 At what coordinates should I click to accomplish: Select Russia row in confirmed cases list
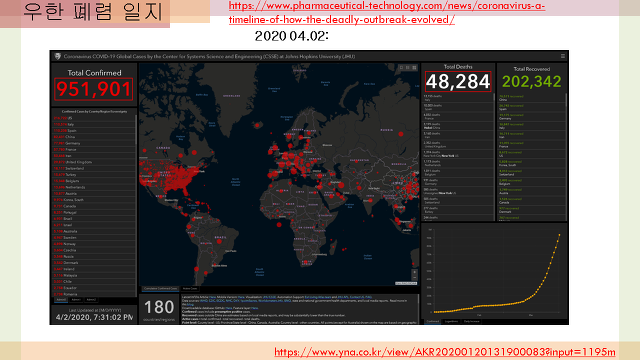94,256
